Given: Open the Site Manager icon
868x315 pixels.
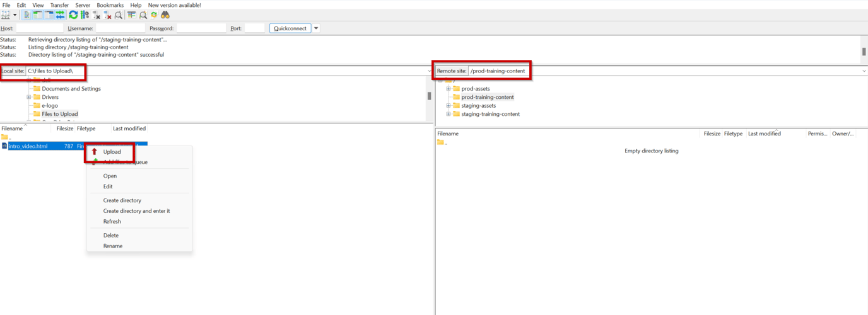Looking at the screenshot, I should click(x=6, y=15).
